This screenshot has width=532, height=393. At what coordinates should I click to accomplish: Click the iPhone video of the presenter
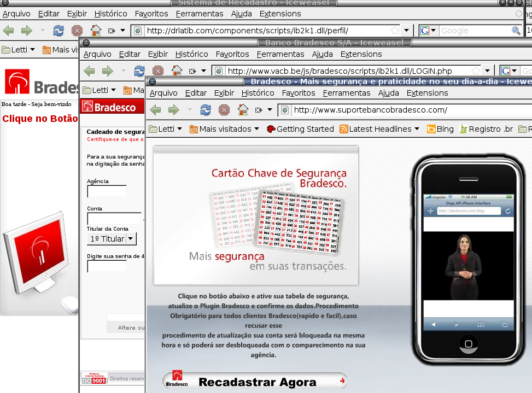[469, 266]
